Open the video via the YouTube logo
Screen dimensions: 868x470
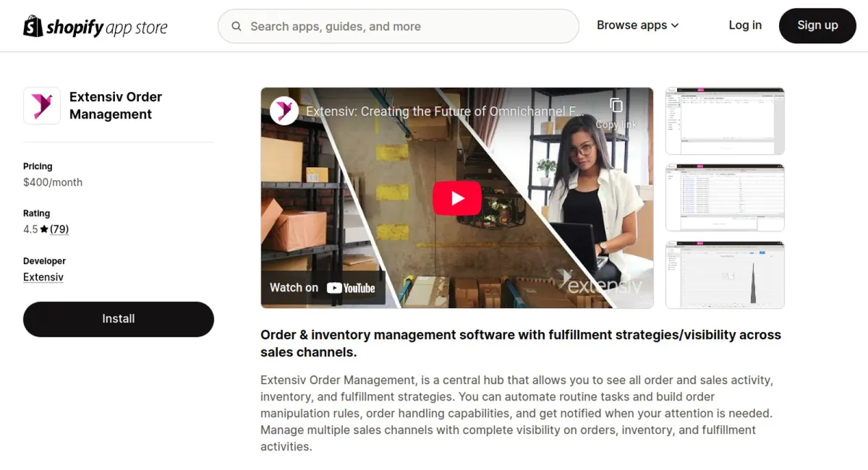[351, 288]
